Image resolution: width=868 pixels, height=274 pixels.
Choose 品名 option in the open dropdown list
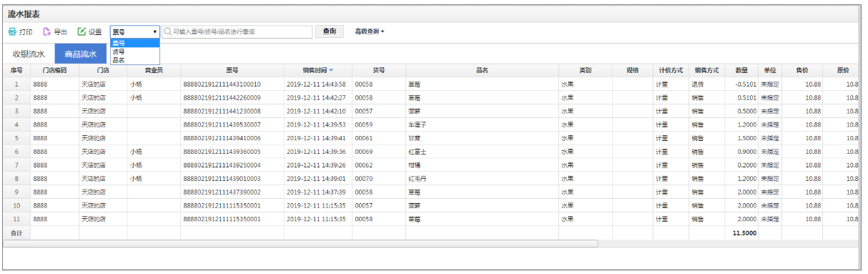[135, 60]
